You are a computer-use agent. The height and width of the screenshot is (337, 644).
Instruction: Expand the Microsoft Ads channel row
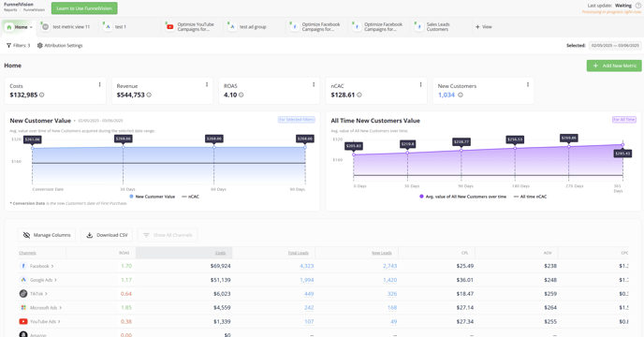pos(60,308)
